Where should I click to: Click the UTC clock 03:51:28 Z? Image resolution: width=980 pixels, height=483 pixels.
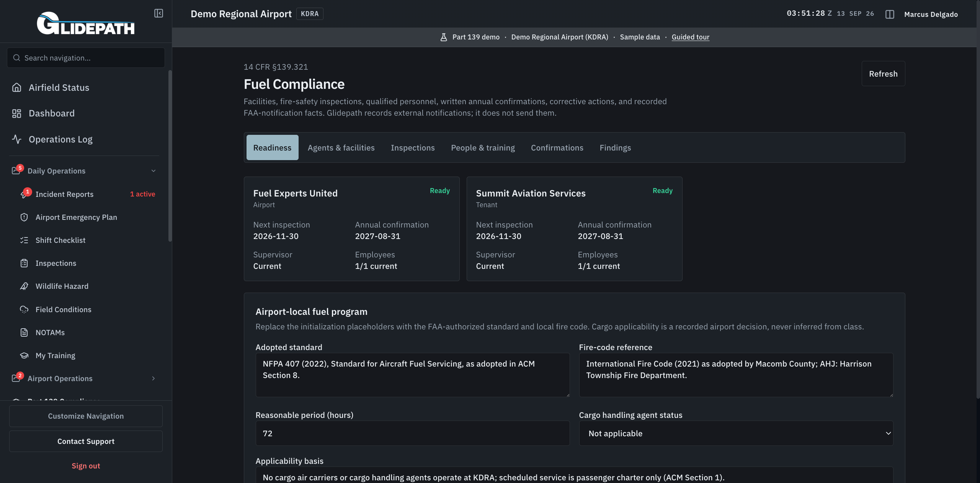809,13
